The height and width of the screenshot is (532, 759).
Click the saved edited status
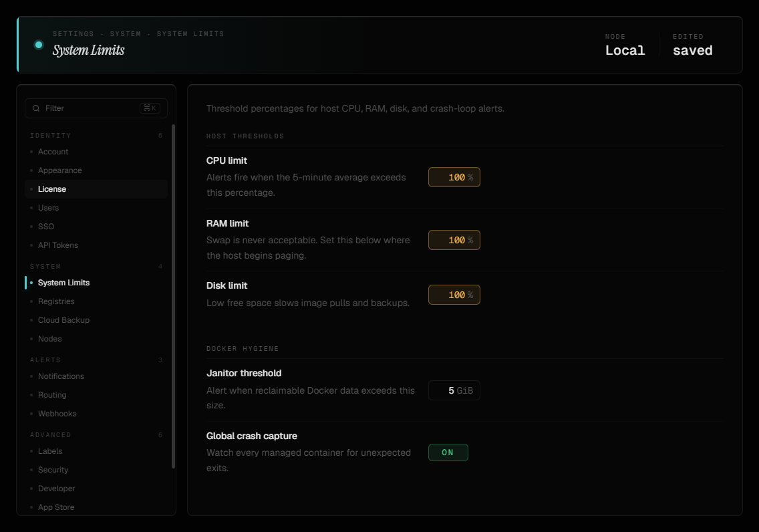693,50
